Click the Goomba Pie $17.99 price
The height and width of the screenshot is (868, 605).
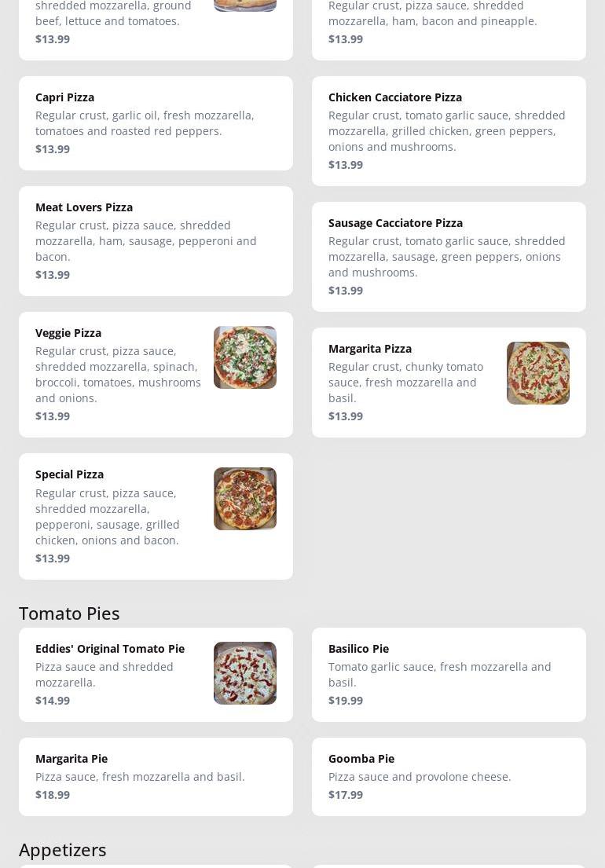(x=346, y=795)
